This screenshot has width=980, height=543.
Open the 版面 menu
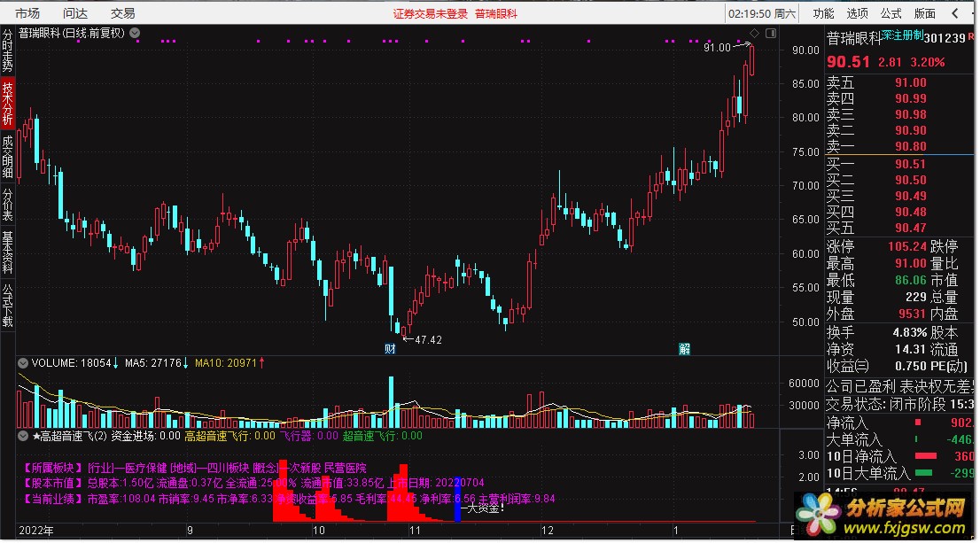point(924,13)
